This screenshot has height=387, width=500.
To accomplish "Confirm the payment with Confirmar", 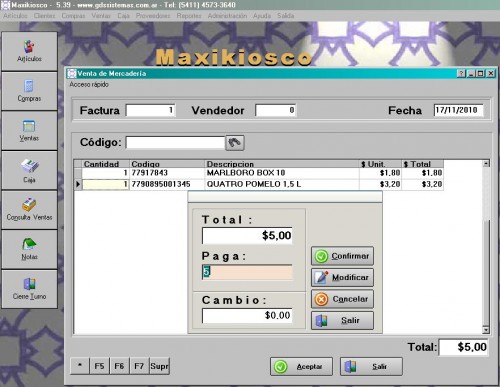I will click(x=342, y=256).
